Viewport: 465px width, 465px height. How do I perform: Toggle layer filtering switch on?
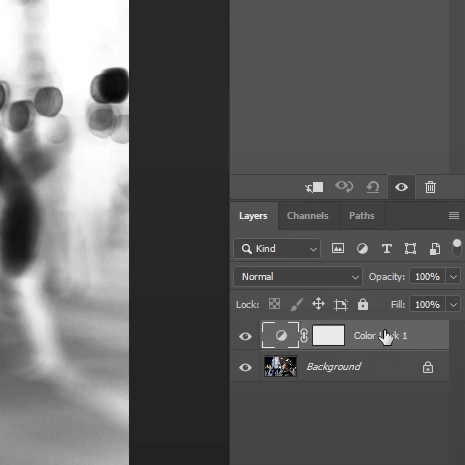pos(457,248)
